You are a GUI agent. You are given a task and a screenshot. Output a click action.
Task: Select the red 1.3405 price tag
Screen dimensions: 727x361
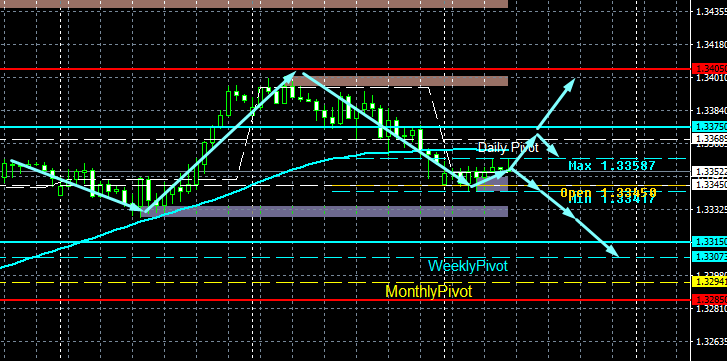point(709,69)
